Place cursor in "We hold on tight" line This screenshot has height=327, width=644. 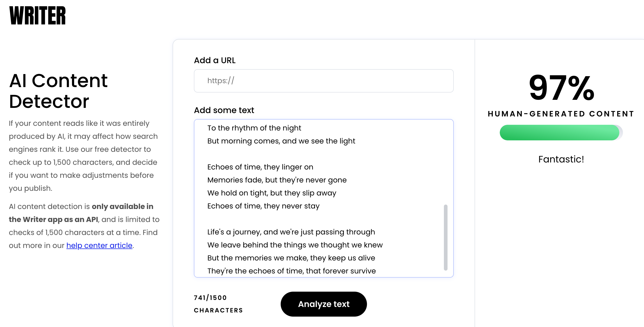pos(272,193)
